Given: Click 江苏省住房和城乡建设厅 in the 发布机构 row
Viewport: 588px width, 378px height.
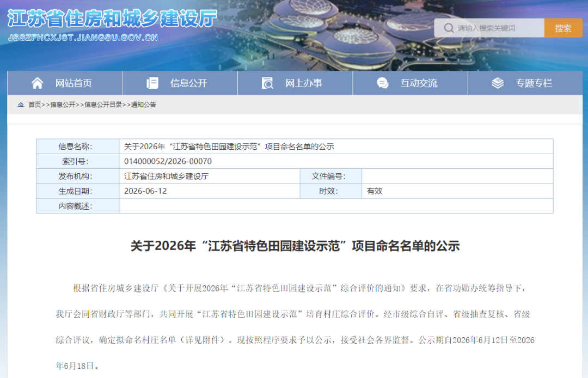Looking at the screenshot, I should pos(166,176).
